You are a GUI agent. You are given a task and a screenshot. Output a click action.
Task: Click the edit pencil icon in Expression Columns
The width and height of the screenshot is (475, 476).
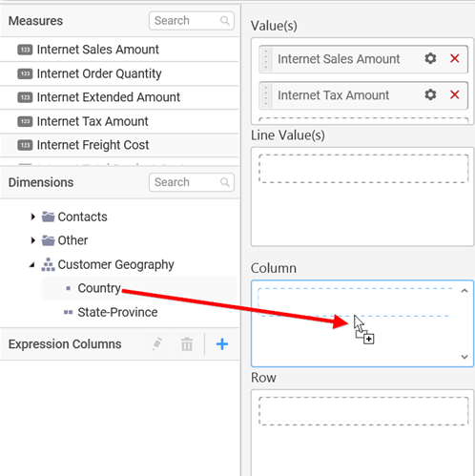pos(157,344)
